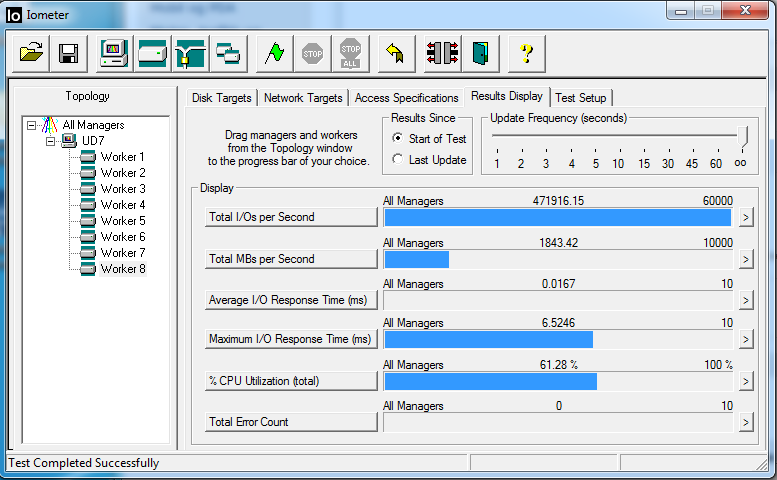Click the % CPU Utilization (total) button
Screen dimensions: 777x480
(291, 381)
